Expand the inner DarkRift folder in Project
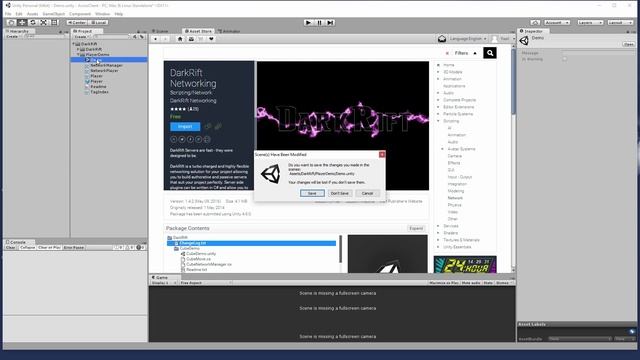 click(x=78, y=49)
